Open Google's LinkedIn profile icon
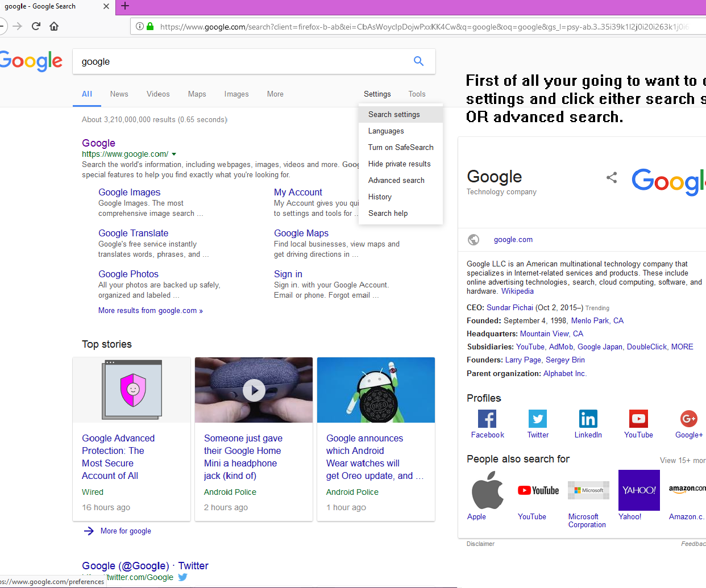706x588 pixels. [588, 419]
